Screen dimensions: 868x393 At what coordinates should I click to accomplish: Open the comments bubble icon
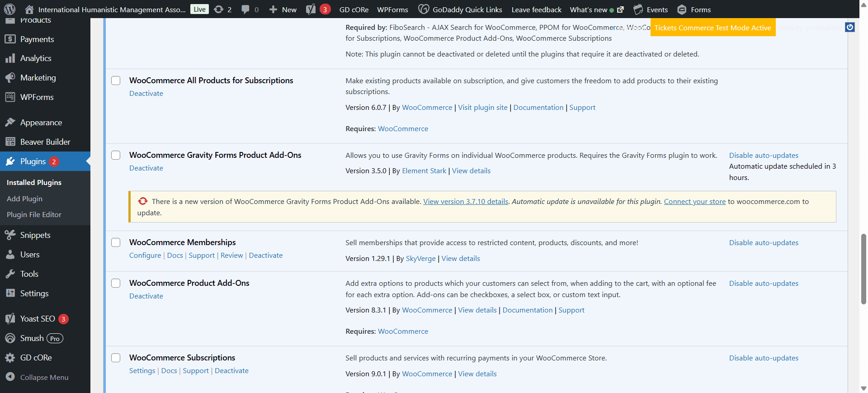click(245, 9)
